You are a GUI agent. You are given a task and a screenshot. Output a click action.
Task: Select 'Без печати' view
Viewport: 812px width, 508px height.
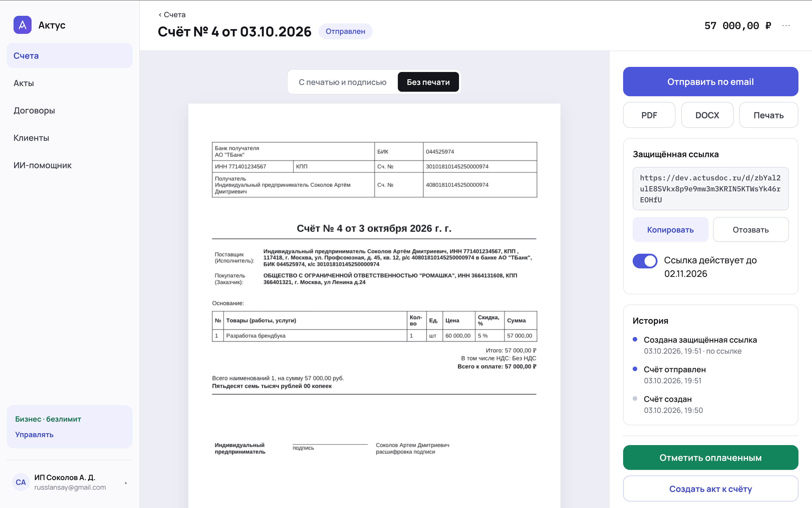coord(428,82)
